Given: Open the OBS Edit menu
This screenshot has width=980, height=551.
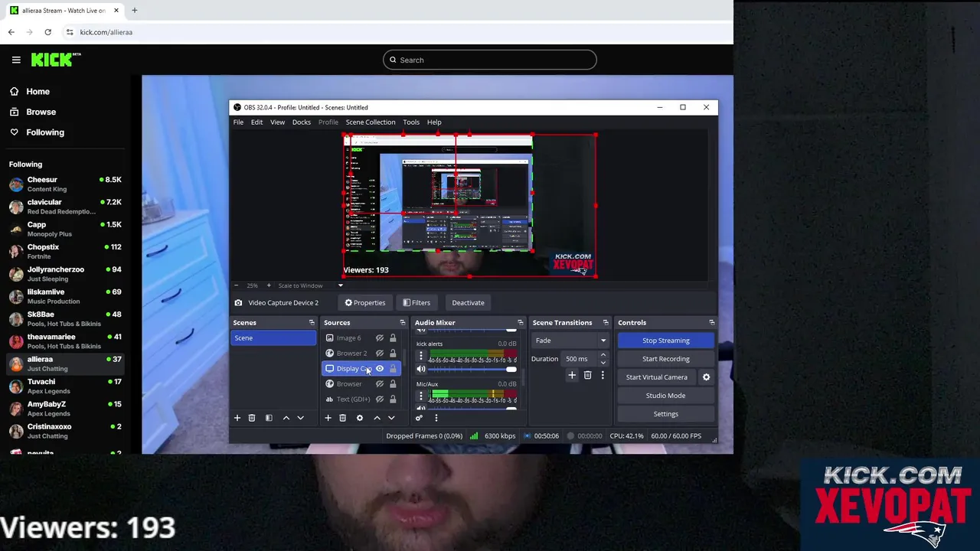Looking at the screenshot, I should click(256, 122).
